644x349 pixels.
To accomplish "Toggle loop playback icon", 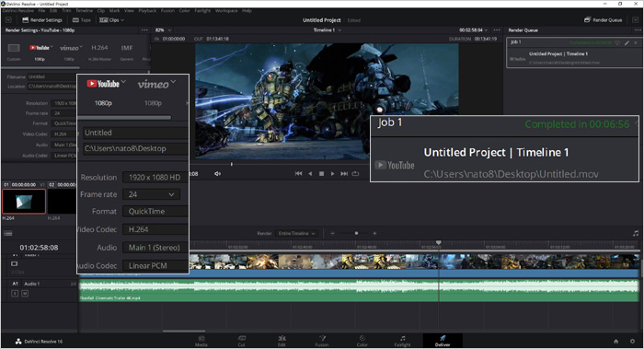I will coord(355,174).
